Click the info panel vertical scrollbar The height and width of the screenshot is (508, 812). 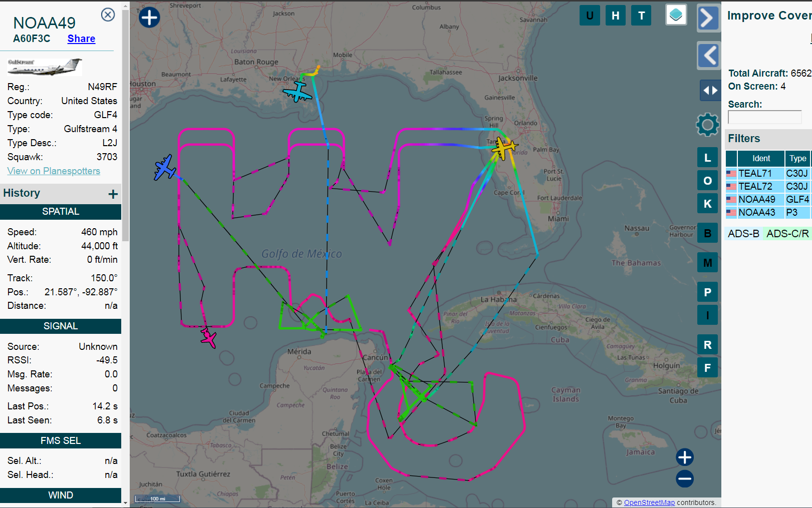pos(126,125)
